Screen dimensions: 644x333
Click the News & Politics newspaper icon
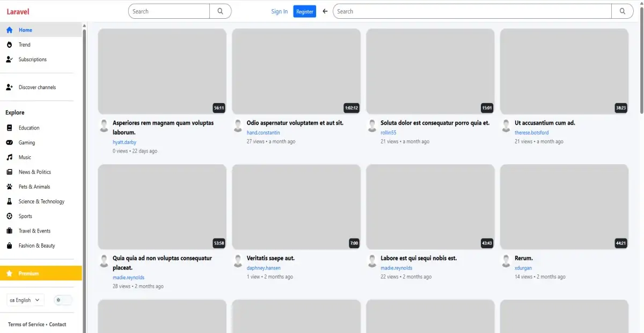[x=9, y=172]
